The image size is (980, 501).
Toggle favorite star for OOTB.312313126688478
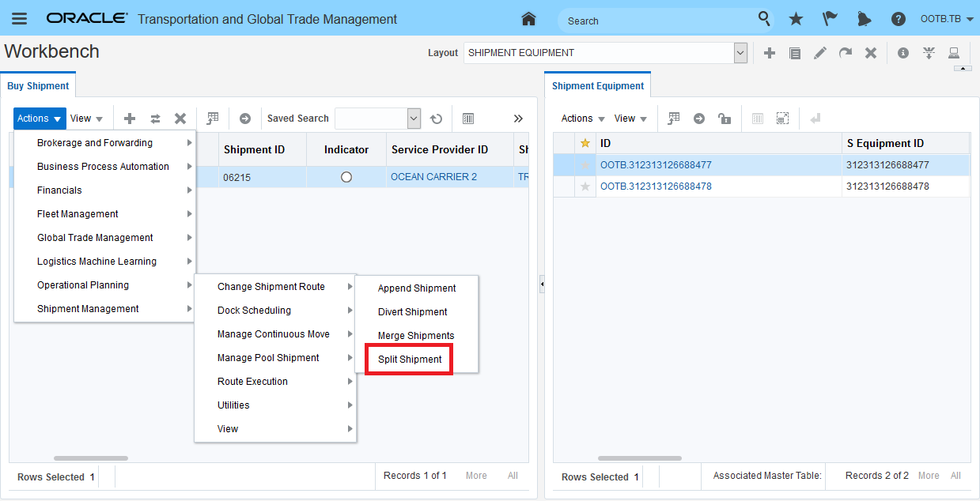point(585,186)
